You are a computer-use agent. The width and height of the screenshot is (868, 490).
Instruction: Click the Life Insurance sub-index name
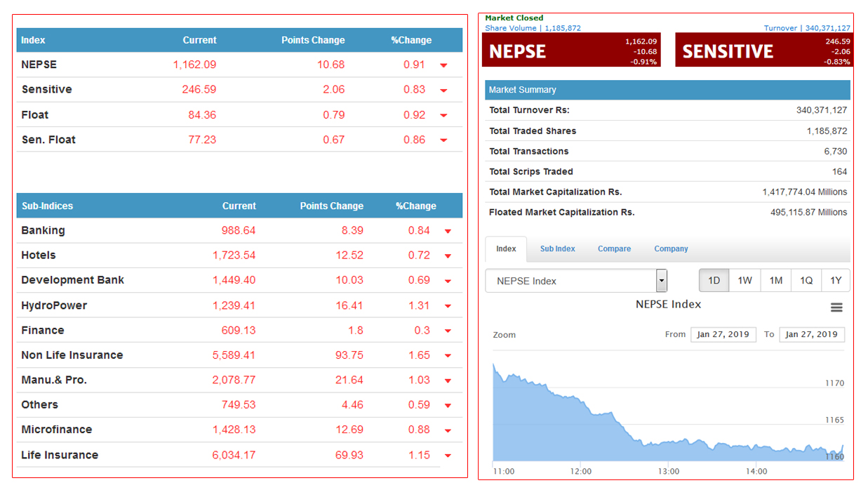pyautogui.click(x=60, y=455)
